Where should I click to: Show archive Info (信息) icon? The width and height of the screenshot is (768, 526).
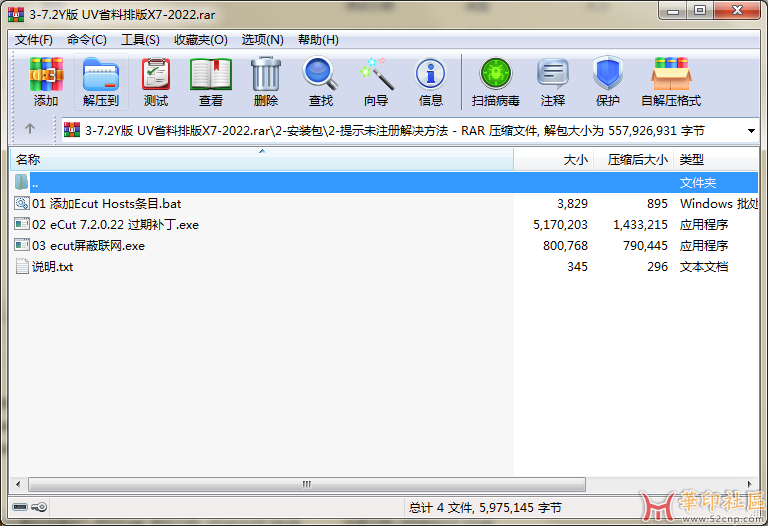click(x=430, y=82)
